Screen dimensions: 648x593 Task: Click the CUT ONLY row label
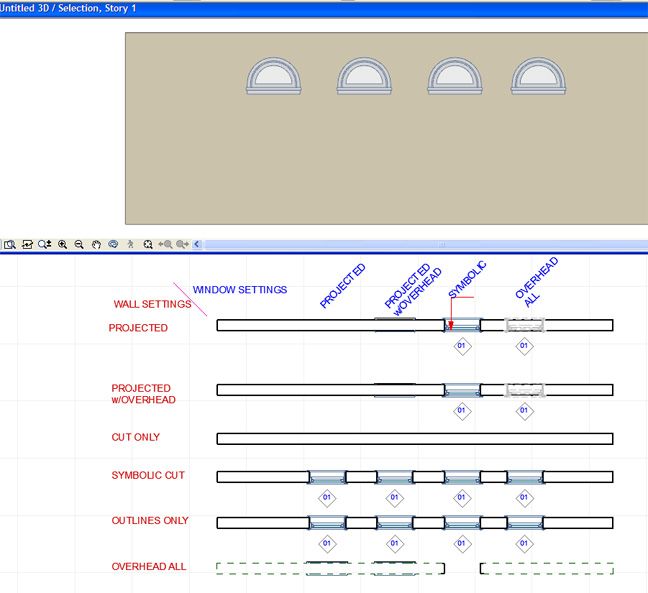coord(136,437)
